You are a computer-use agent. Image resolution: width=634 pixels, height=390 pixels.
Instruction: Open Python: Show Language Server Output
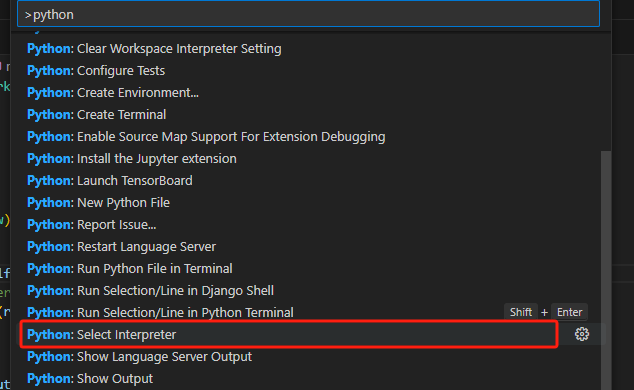pyautogui.click(x=311, y=356)
